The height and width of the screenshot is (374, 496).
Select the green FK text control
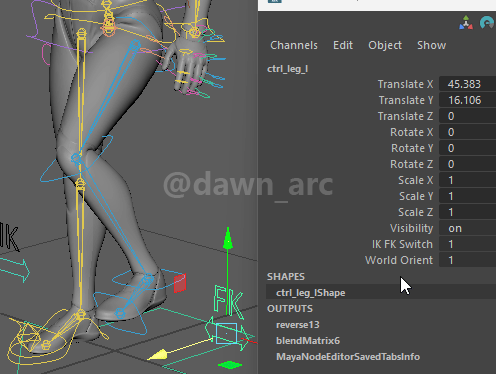click(x=228, y=302)
